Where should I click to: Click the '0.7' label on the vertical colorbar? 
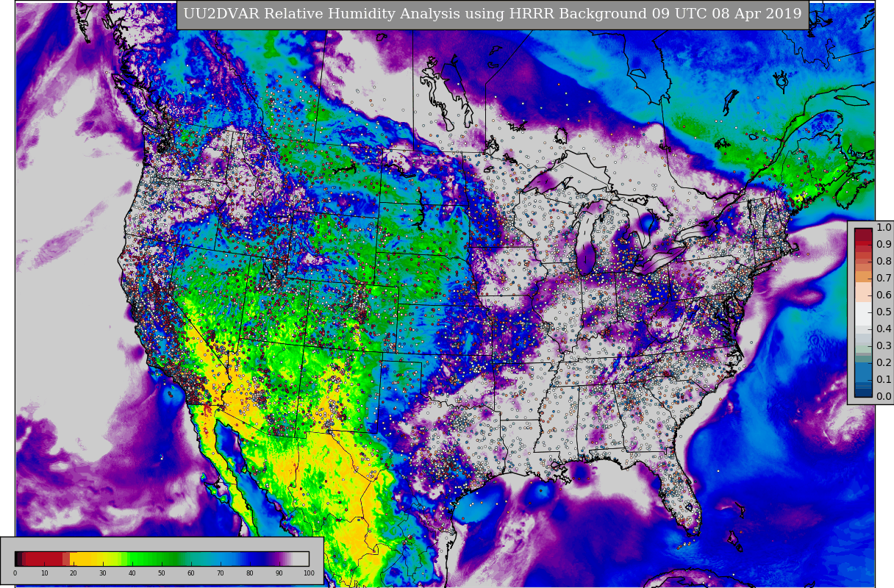pos(884,279)
